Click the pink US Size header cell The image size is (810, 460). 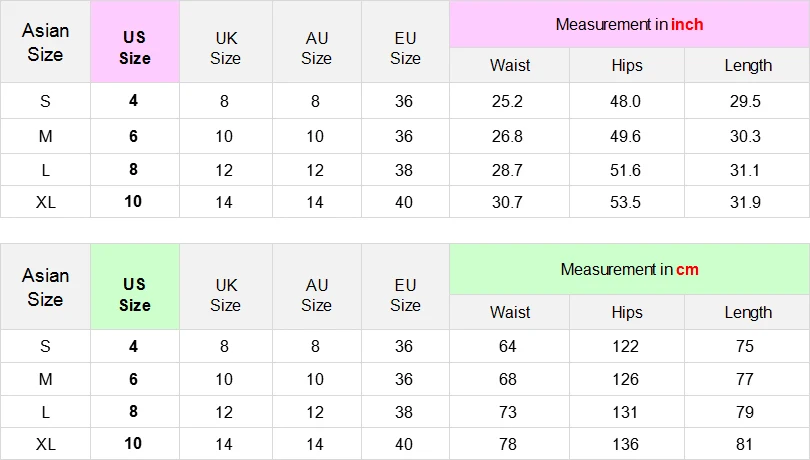pyautogui.click(x=135, y=42)
